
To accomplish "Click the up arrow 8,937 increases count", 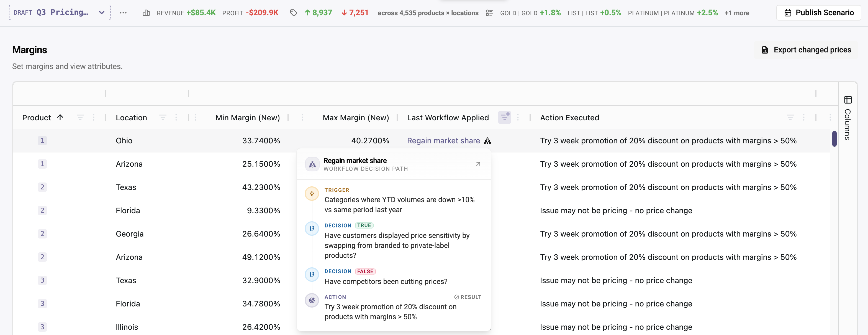I will click(x=319, y=13).
